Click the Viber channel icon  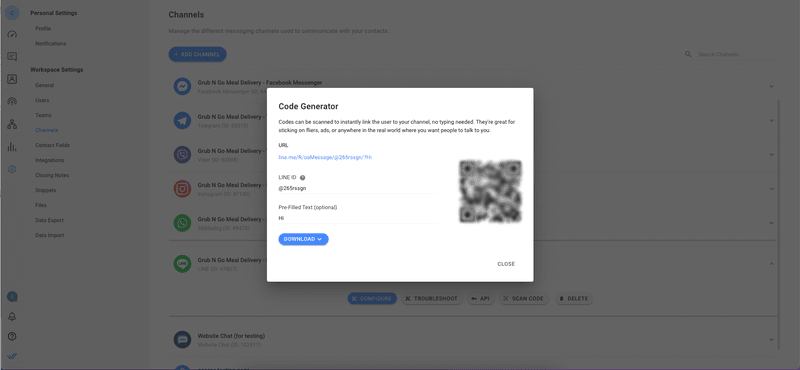[x=182, y=155]
